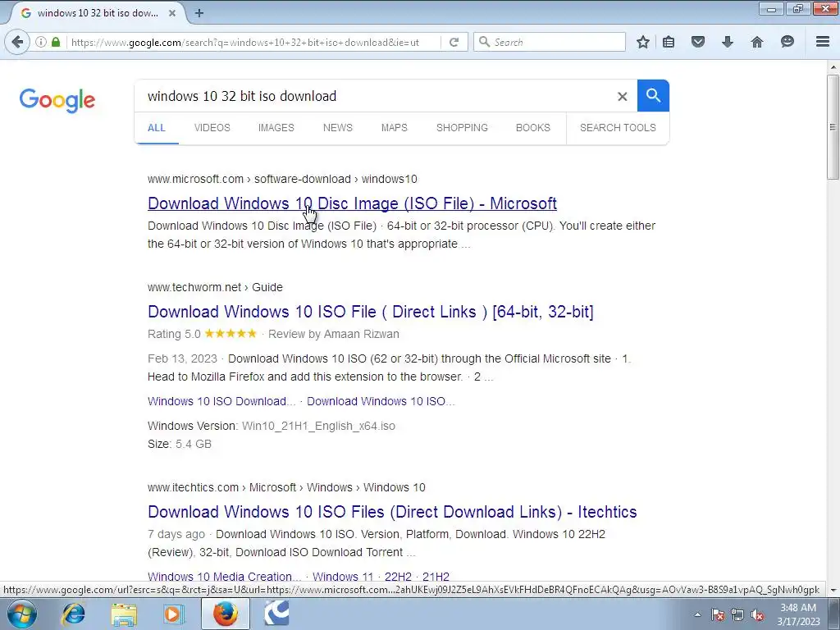Open Download Windows 10 Disc Image Microsoft result
This screenshot has width=840, height=630.
[x=352, y=203]
